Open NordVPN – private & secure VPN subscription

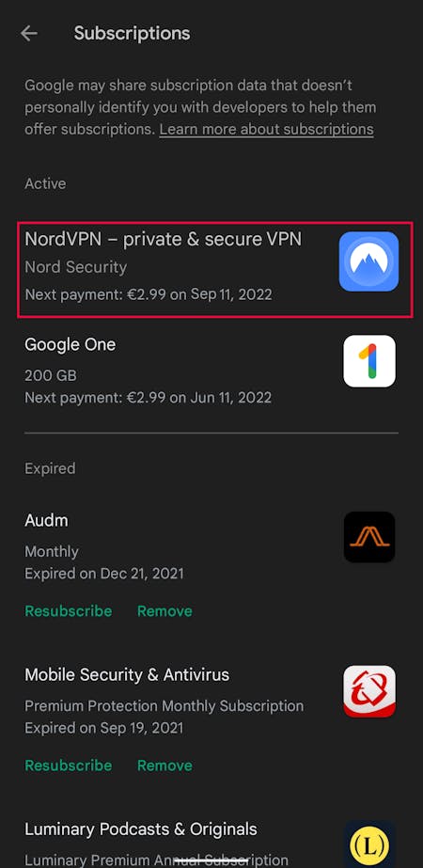215,270
